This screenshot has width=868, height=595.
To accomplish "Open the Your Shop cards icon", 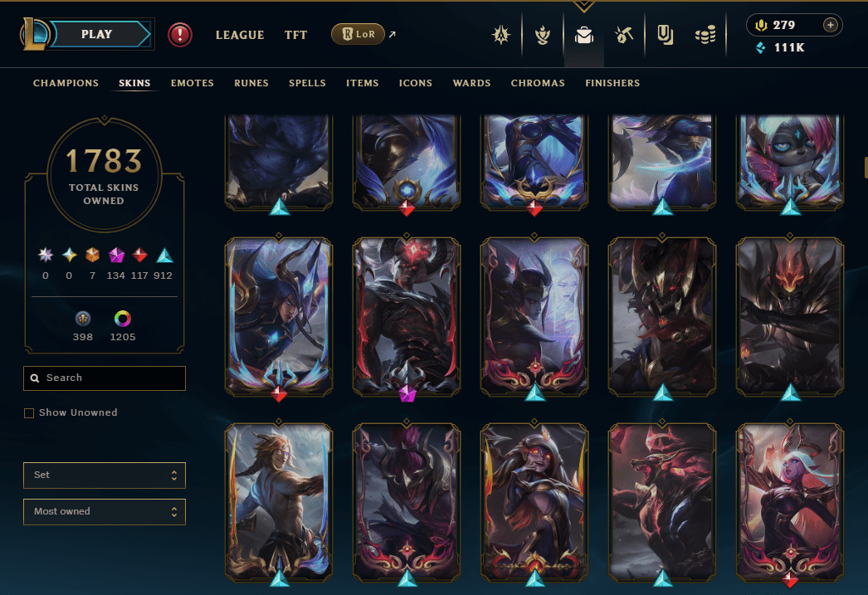I will 666,35.
